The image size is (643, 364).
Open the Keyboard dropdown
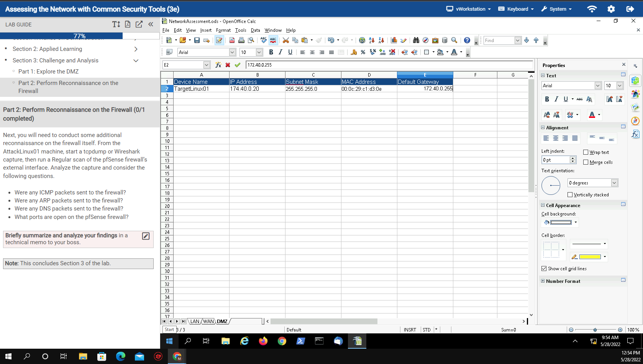pos(516,9)
